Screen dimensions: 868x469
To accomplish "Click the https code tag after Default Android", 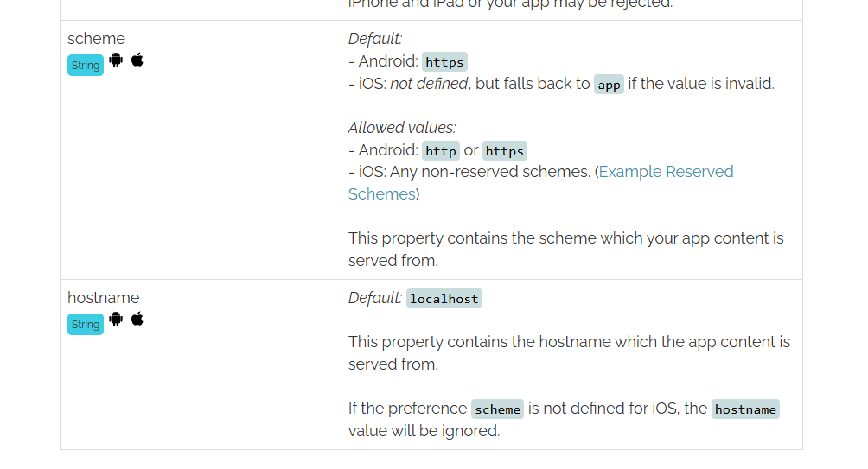I will [x=444, y=62].
